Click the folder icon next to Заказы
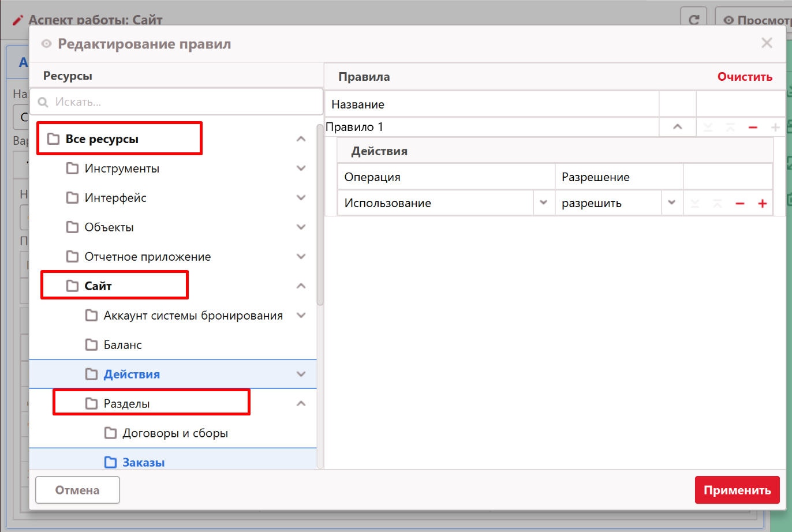The height and width of the screenshot is (532, 792). (110, 462)
